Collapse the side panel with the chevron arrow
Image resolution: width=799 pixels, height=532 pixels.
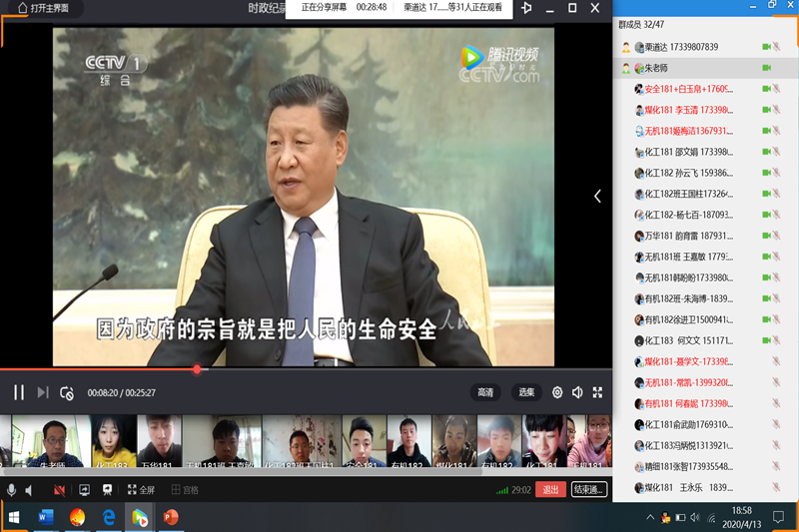597,197
